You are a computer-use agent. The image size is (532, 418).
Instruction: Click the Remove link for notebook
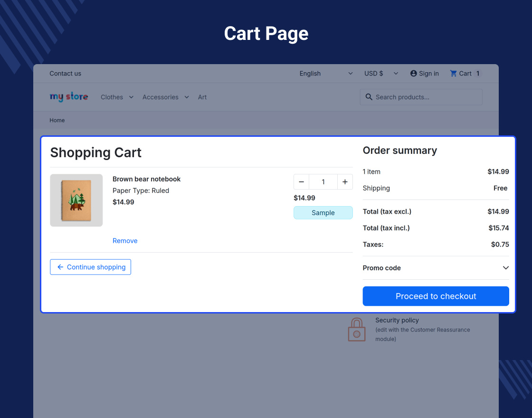click(x=125, y=240)
